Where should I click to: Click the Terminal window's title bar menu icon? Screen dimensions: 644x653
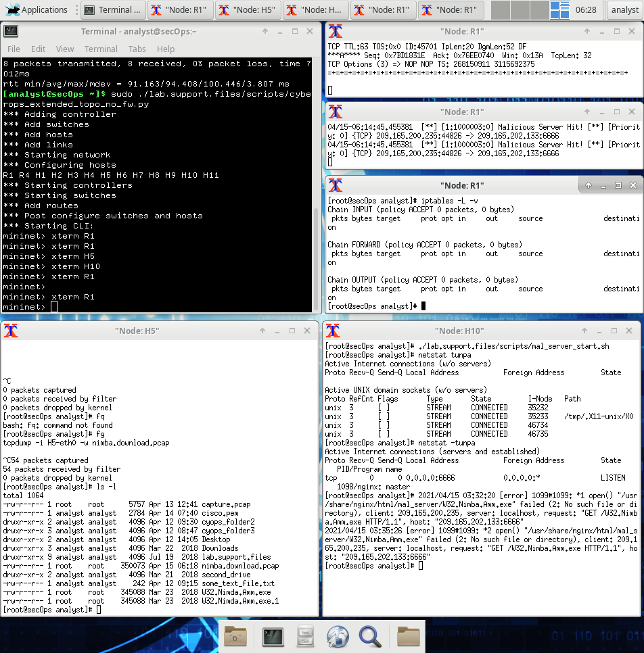[x=10, y=31]
